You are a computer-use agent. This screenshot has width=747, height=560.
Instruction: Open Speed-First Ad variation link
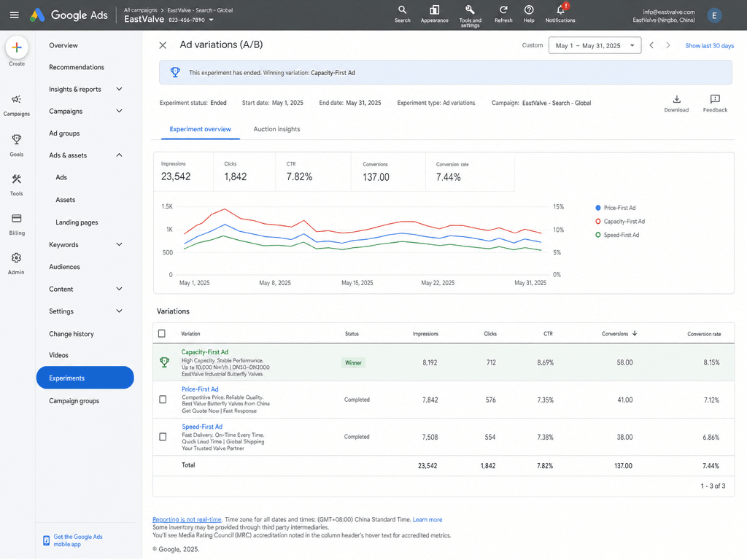[202, 427]
